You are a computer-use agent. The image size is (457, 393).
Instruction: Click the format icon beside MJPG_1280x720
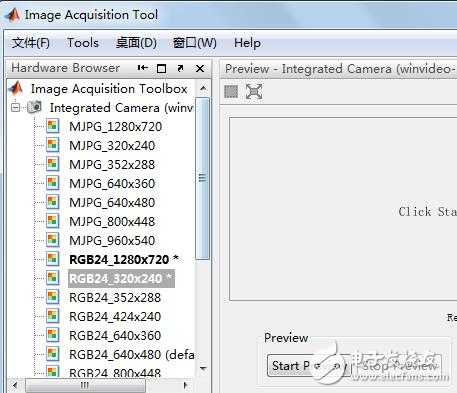(x=53, y=126)
